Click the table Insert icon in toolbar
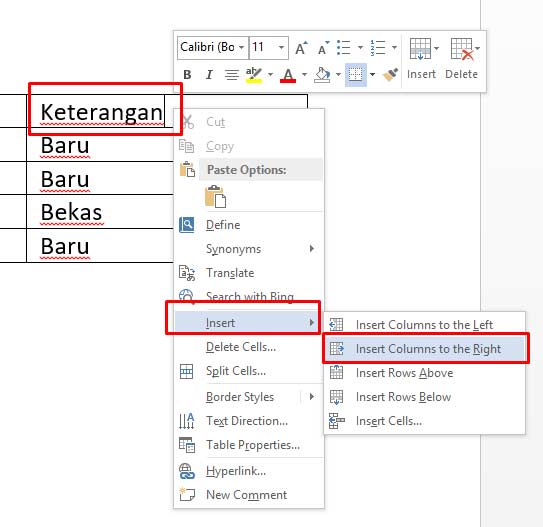Viewport: 543px width, 527px height. [420, 49]
